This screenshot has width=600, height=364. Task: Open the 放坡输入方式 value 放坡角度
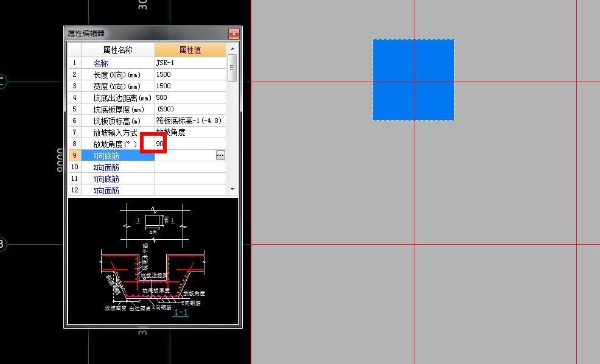[190, 132]
